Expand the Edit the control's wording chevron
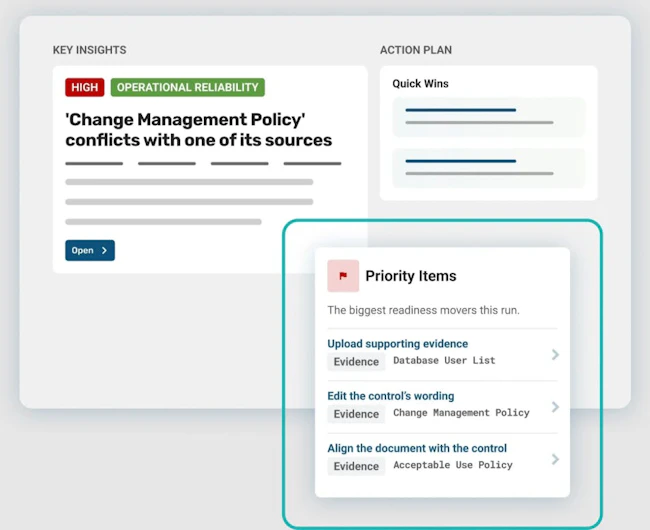Viewport: 650px width, 530px height. (555, 407)
